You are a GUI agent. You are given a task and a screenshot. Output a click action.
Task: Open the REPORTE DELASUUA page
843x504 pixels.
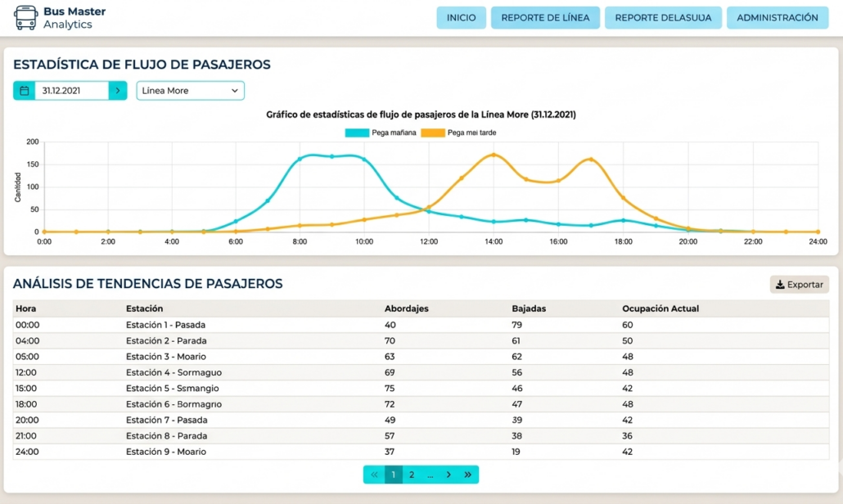pos(663,17)
